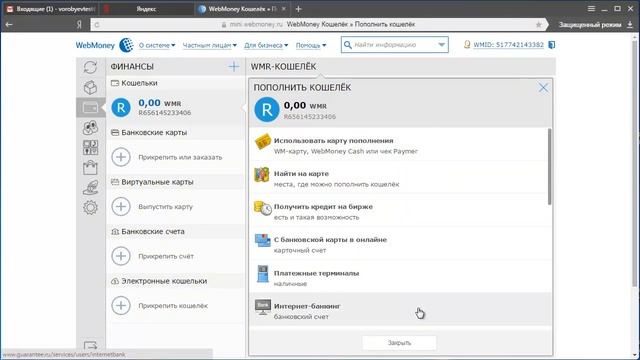
Task: Expand the О системе menu
Action: [x=157, y=45]
